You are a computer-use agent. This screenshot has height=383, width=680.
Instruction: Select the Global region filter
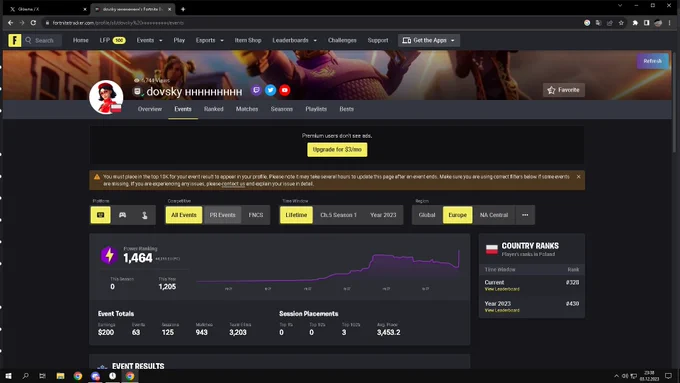[x=427, y=215]
